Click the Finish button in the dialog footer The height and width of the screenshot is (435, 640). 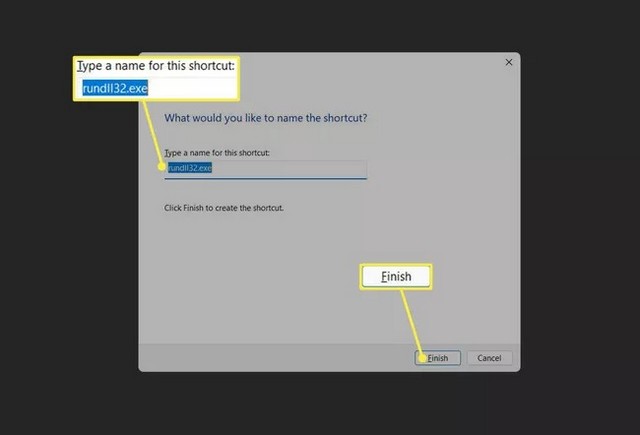[x=438, y=358]
